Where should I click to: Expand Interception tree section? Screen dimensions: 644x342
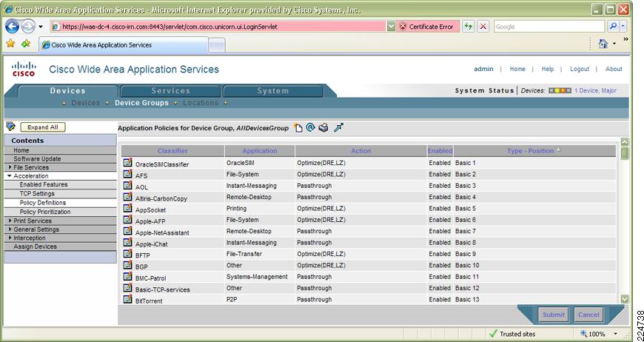pyautogui.click(x=10, y=238)
